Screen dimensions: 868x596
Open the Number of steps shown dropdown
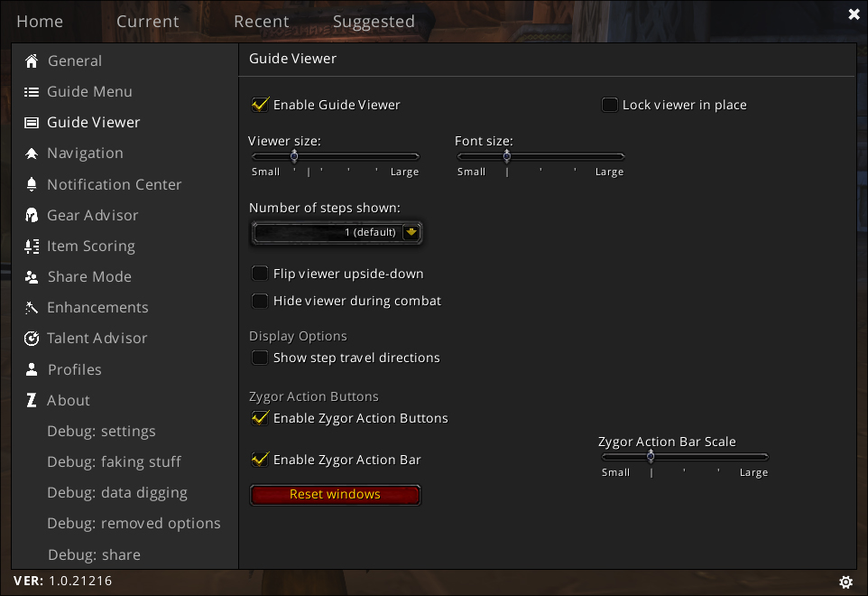pos(336,232)
